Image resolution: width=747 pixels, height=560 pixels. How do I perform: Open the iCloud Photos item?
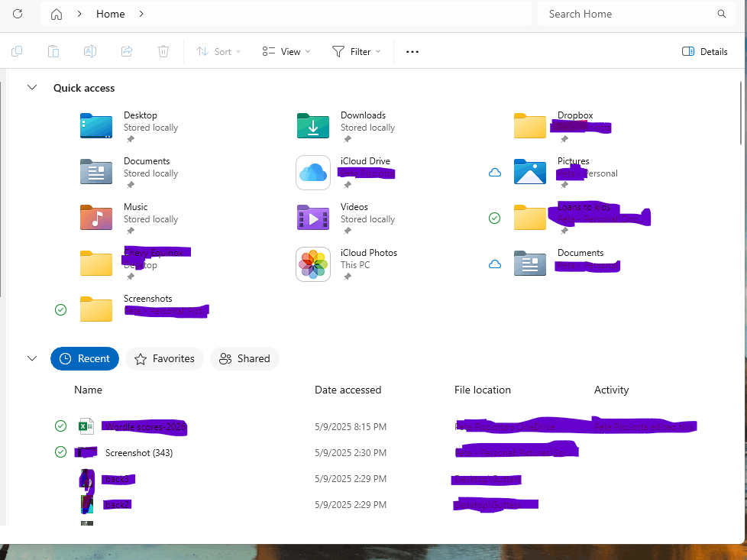pyautogui.click(x=312, y=264)
